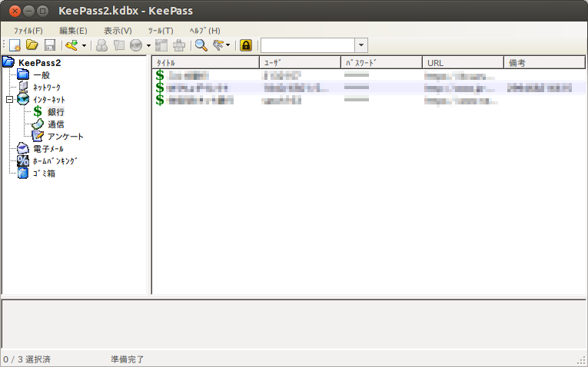Screen dimensions: 588x367
Task: Click the Save database floppy icon
Action: coord(50,45)
